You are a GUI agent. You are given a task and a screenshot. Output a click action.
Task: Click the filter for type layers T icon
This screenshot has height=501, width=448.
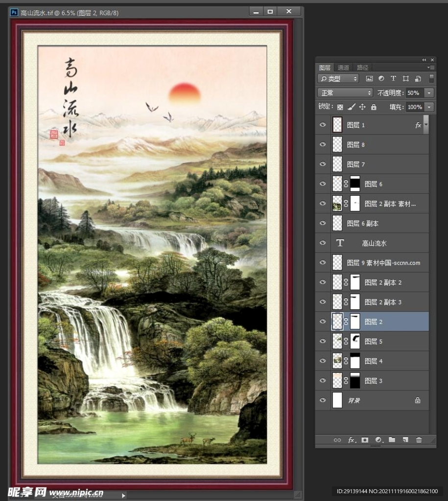point(393,78)
